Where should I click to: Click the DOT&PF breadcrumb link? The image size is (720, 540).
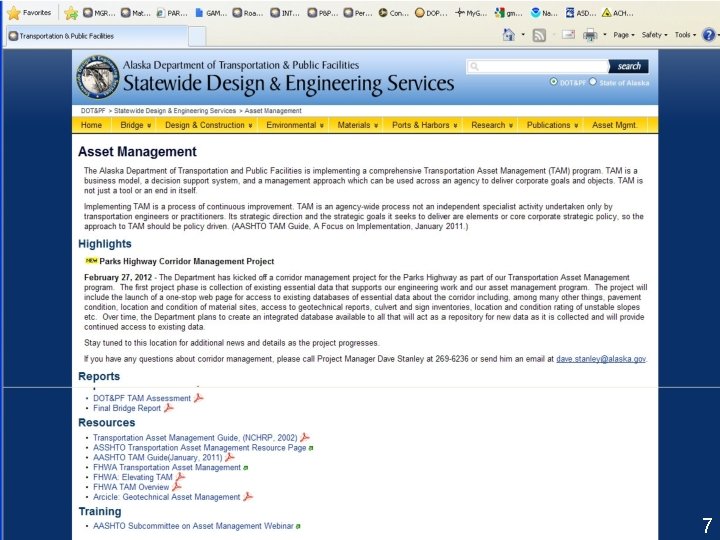click(93, 111)
